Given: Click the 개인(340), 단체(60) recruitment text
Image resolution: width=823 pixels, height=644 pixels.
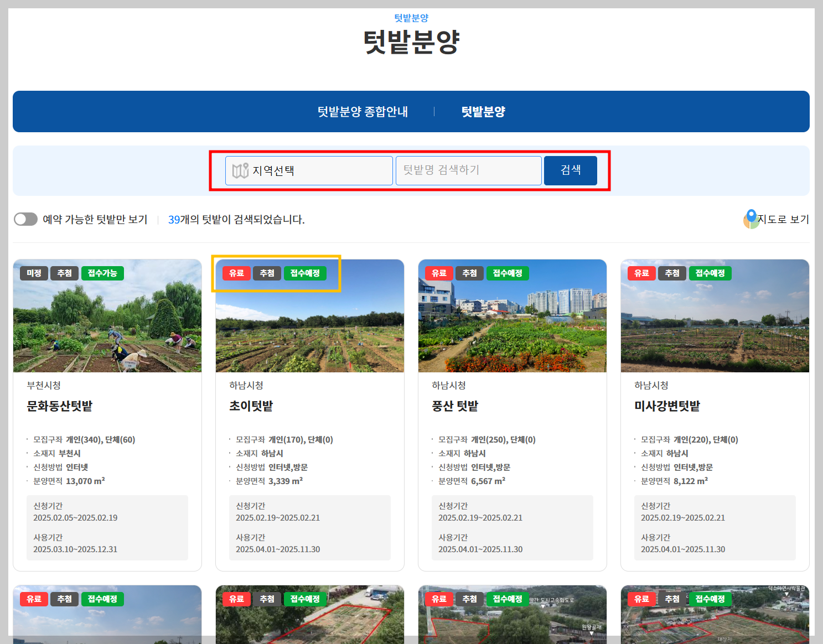Looking at the screenshot, I should 101,440.
